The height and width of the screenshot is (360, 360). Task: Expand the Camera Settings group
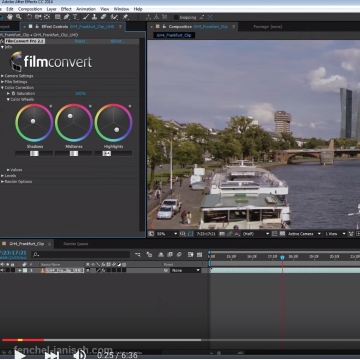tap(2, 76)
